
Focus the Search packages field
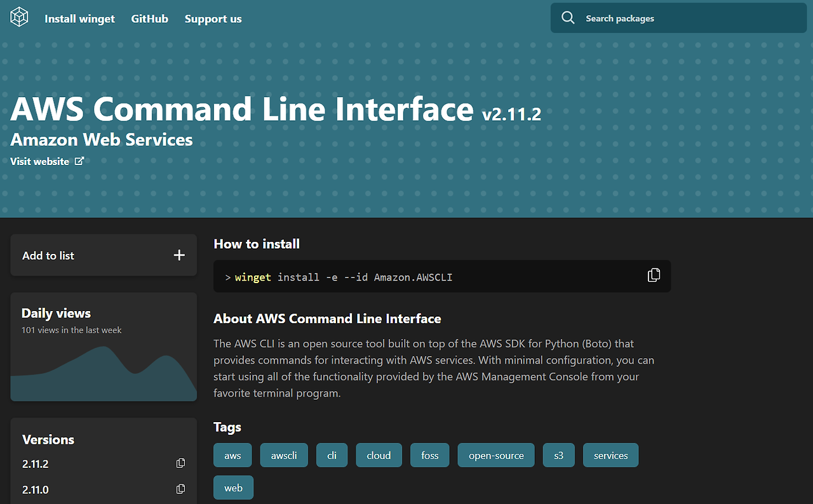coord(678,18)
